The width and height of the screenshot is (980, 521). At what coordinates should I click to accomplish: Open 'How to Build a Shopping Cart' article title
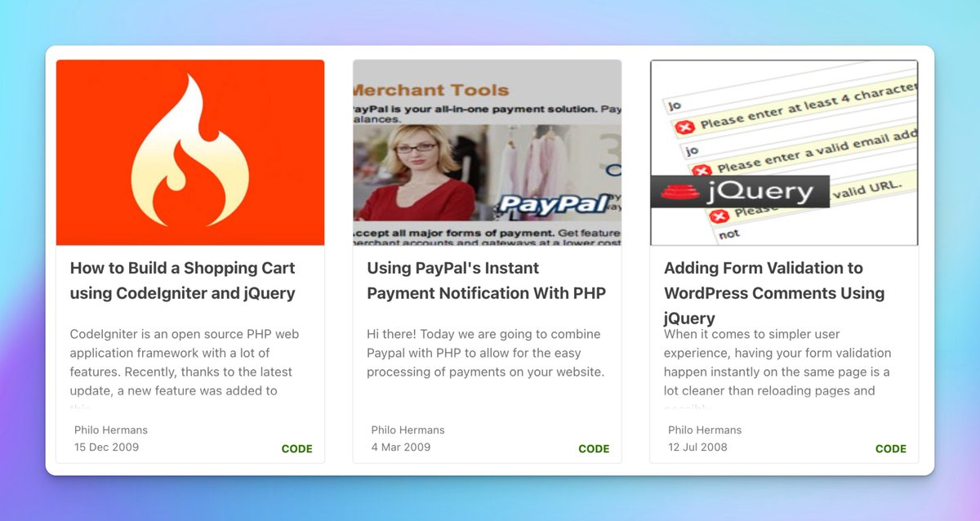(183, 280)
